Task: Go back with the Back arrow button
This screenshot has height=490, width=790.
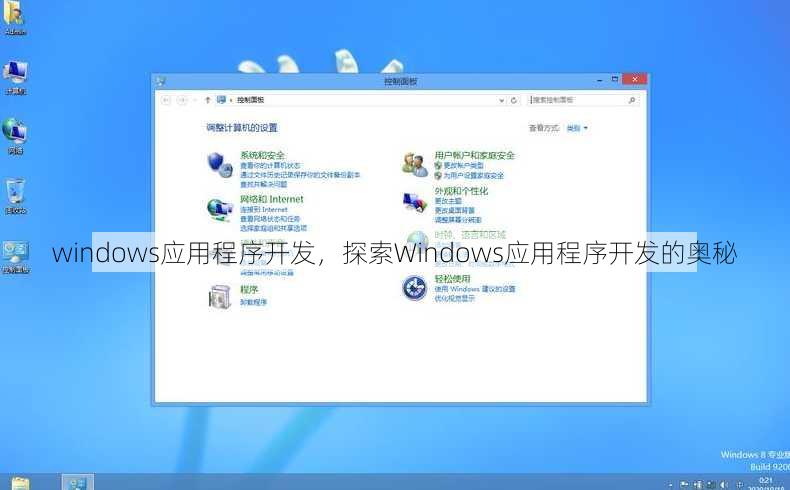Action: 166,100
